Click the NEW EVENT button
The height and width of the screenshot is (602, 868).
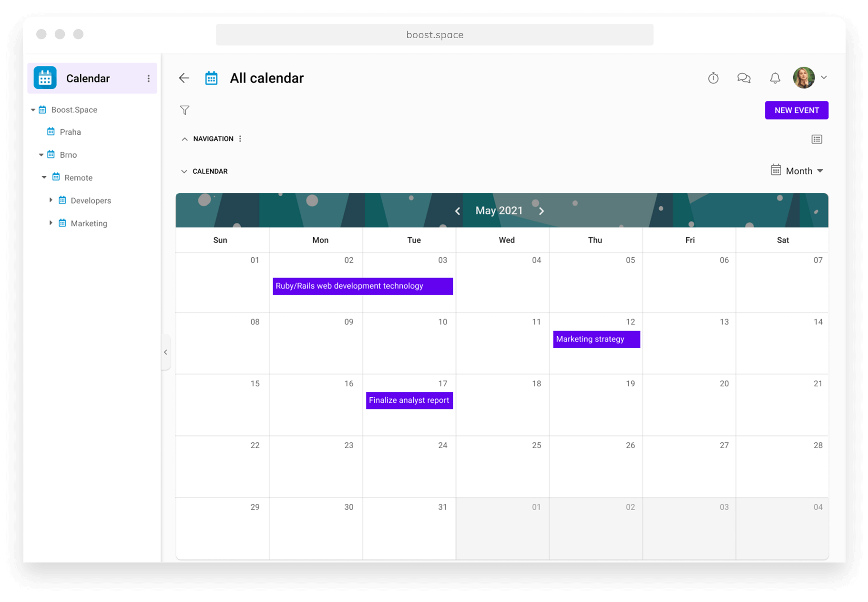tap(796, 110)
